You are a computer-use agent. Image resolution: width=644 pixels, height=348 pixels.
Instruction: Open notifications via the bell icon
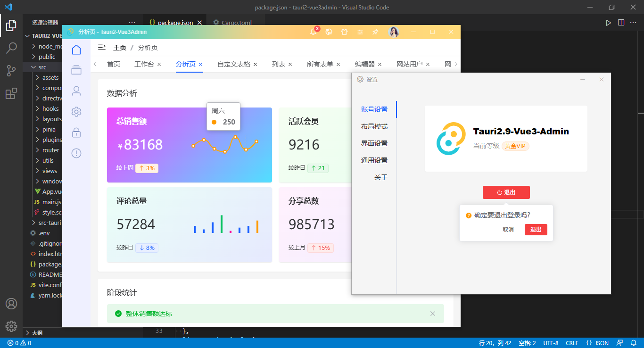[313, 32]
